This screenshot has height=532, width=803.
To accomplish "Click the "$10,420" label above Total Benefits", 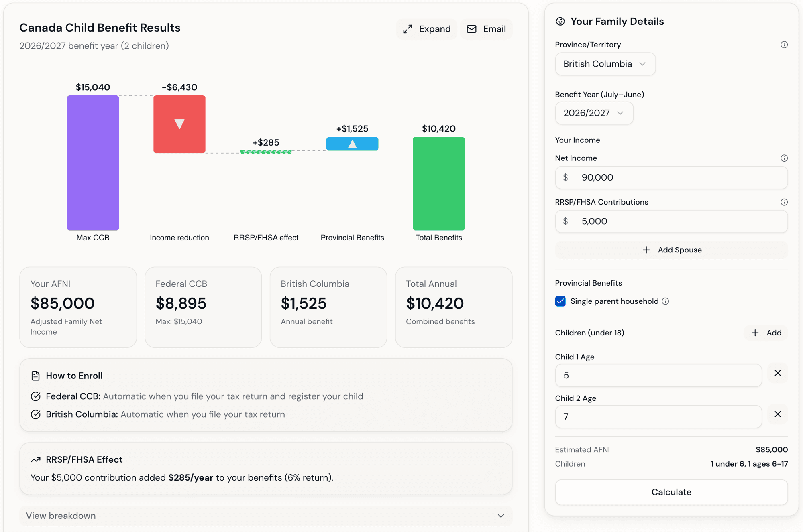I will [x=439, y=128].
